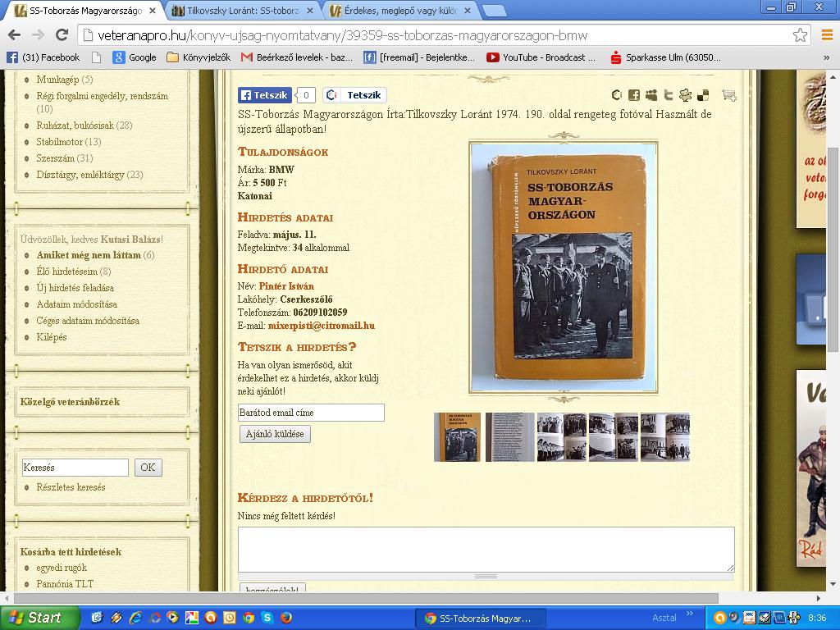Switch to the Érdekes, meglepő tab
840x630 pixels.
[399, 11]
